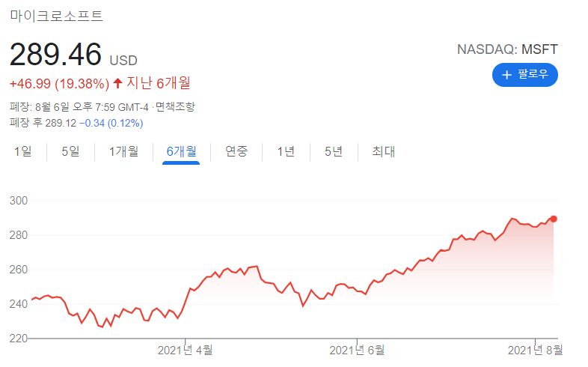
Task: Select the 1일 time range tab
Action: coord(23,151)
